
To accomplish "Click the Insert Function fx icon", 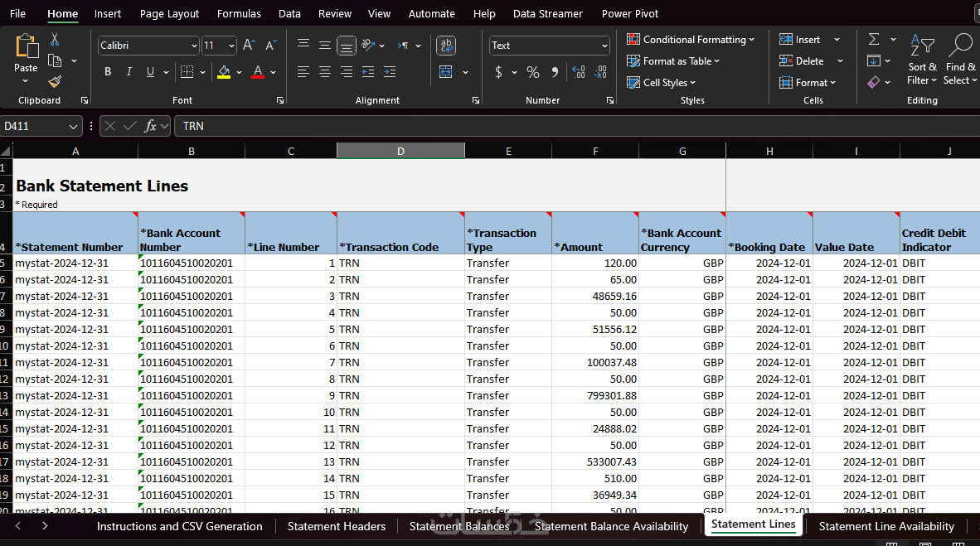I will click(150, 126).
